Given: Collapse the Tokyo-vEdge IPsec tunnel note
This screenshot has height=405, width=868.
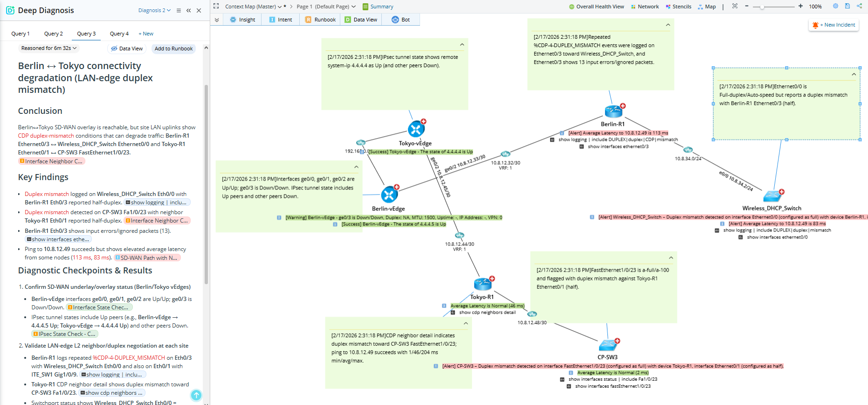Looking at the screenshot, I should coord(462,45).
